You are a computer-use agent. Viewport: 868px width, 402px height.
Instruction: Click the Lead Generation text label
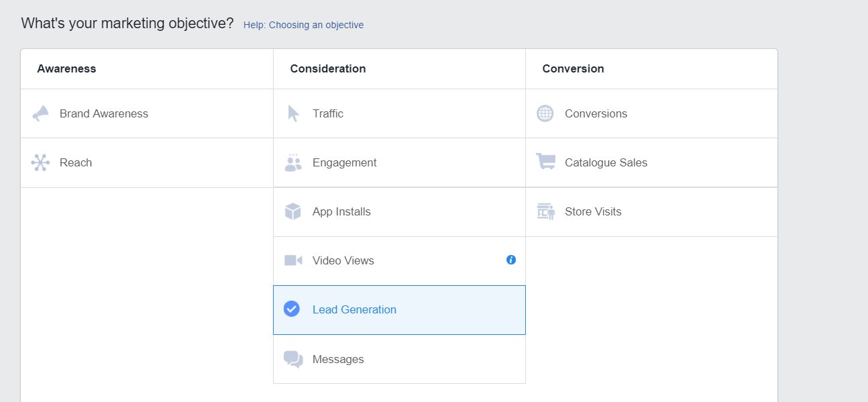pyautogui.click(x=354, y=309)
